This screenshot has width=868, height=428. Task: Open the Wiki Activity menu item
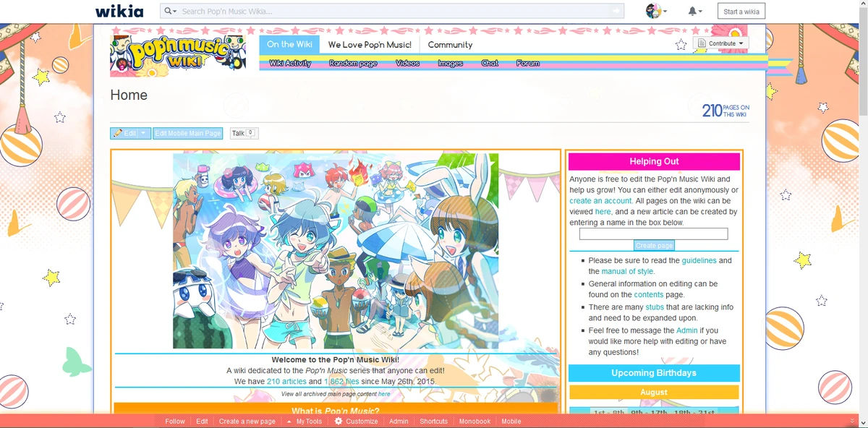tap(290, 63)
